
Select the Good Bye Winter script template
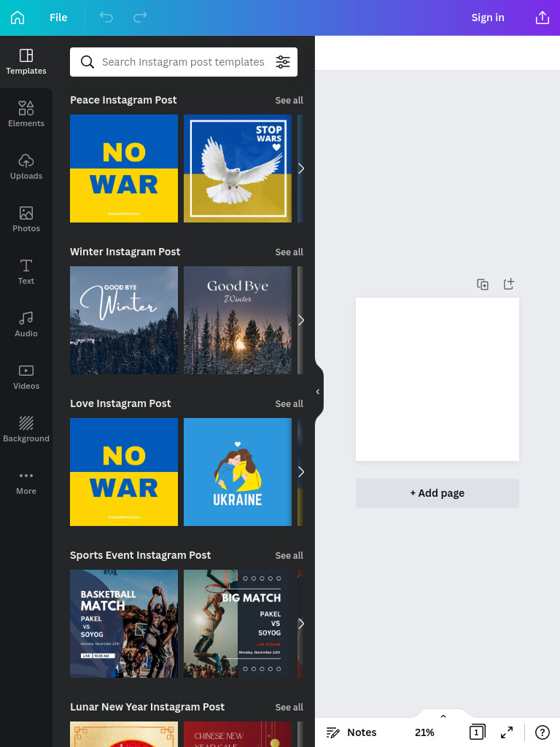124,320
